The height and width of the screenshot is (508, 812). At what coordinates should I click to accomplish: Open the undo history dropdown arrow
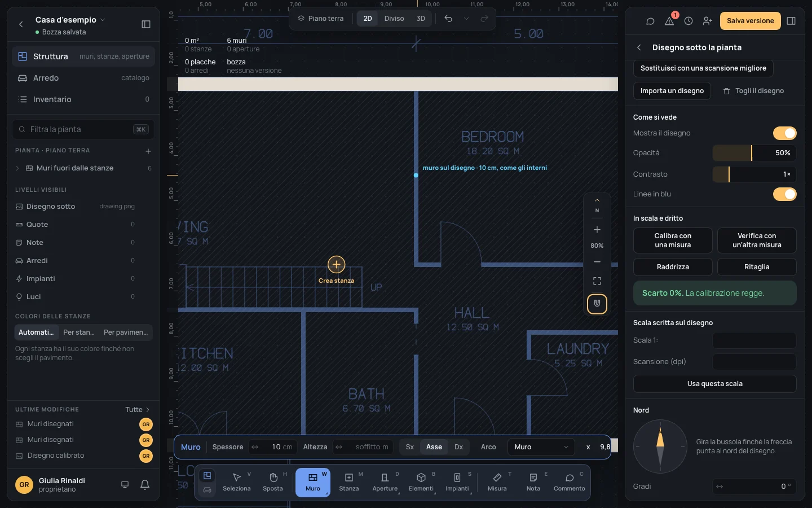[x=466, y=19]
